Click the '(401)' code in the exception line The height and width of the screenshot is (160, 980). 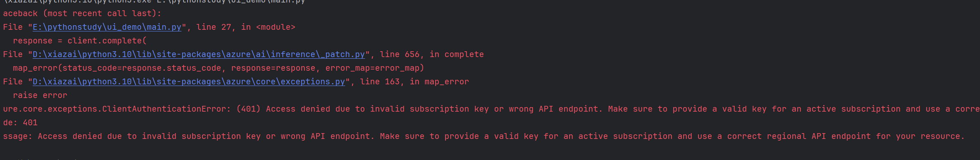[248, 109]
